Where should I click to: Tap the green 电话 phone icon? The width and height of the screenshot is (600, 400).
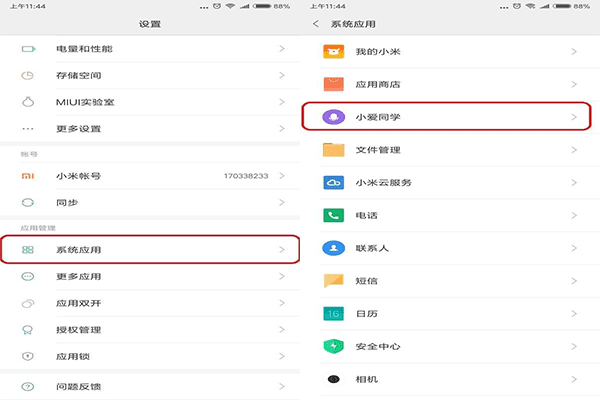(334, 216)
